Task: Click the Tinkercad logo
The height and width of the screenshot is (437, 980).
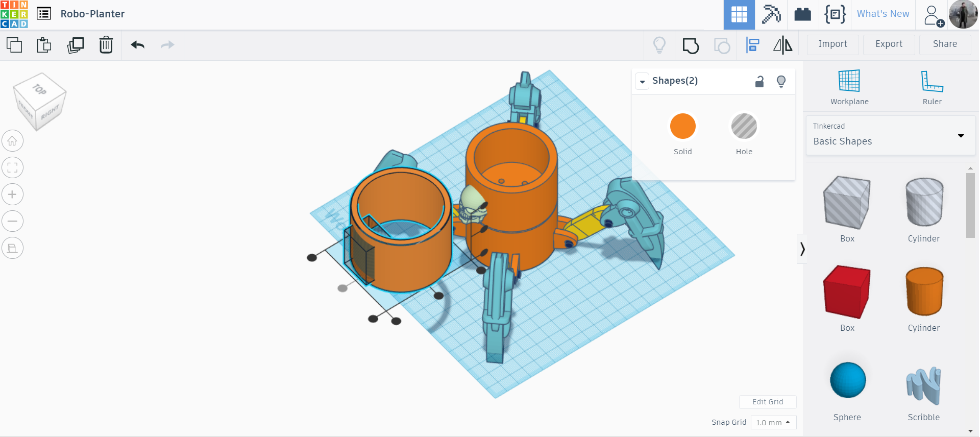Action: click(x=14, y=14)
